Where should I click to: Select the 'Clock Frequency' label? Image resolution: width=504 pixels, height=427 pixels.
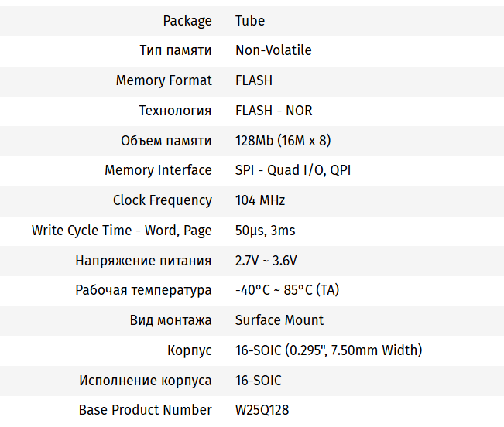(162, 200)
